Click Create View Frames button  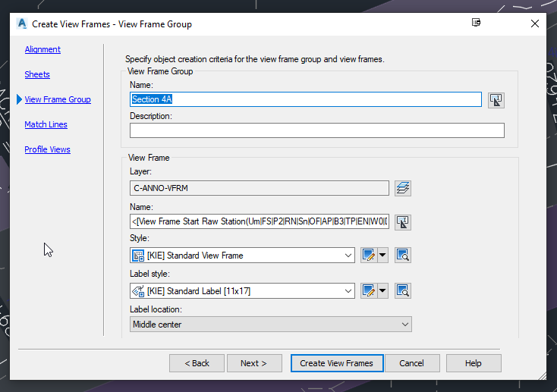coord(337,363)
